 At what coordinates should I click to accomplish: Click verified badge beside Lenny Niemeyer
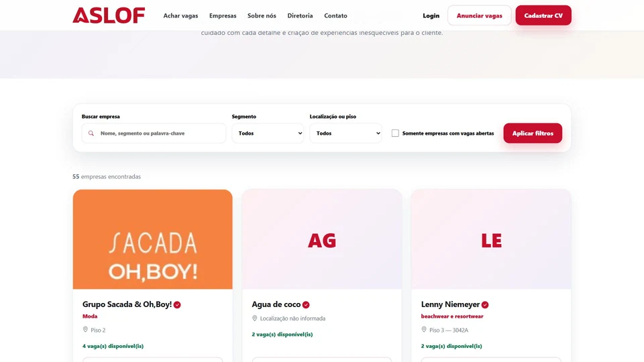[x=485, y=305]
